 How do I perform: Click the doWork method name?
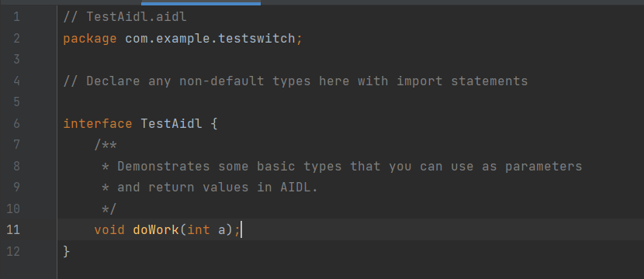pyautogui.click(x=156, y=229)
